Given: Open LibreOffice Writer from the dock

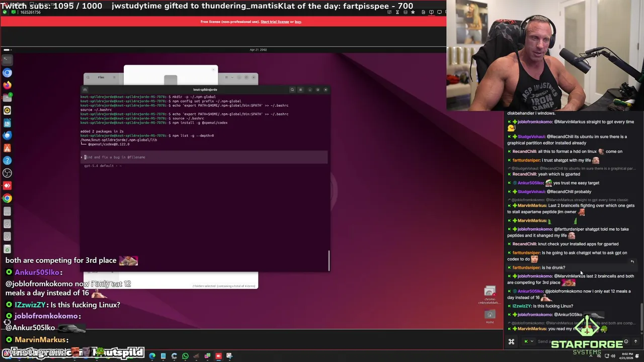Looking at the screenshot, I should 7,123.
